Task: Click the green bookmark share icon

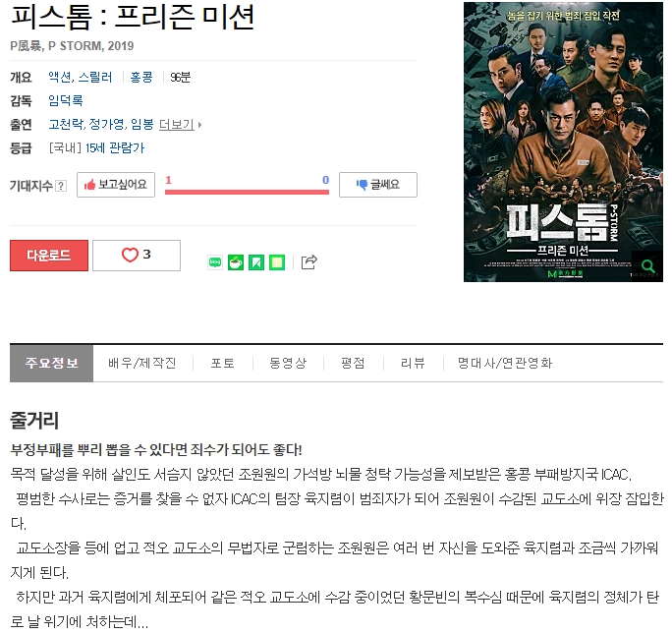Action: click(x=256, y=261)
